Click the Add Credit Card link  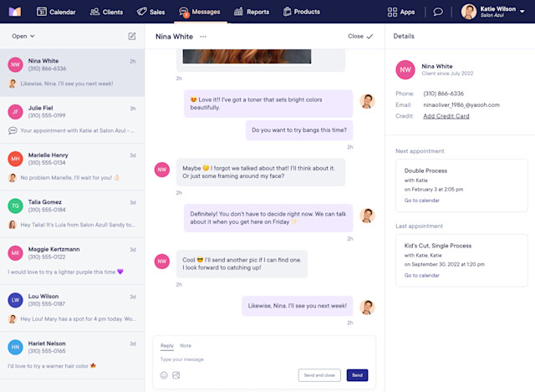pos(446,116)
